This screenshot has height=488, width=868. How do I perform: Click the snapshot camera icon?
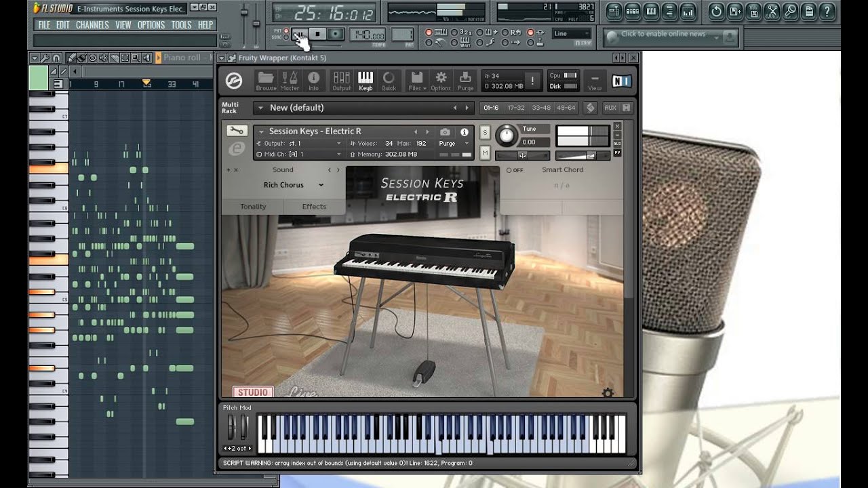coord(445,132)
